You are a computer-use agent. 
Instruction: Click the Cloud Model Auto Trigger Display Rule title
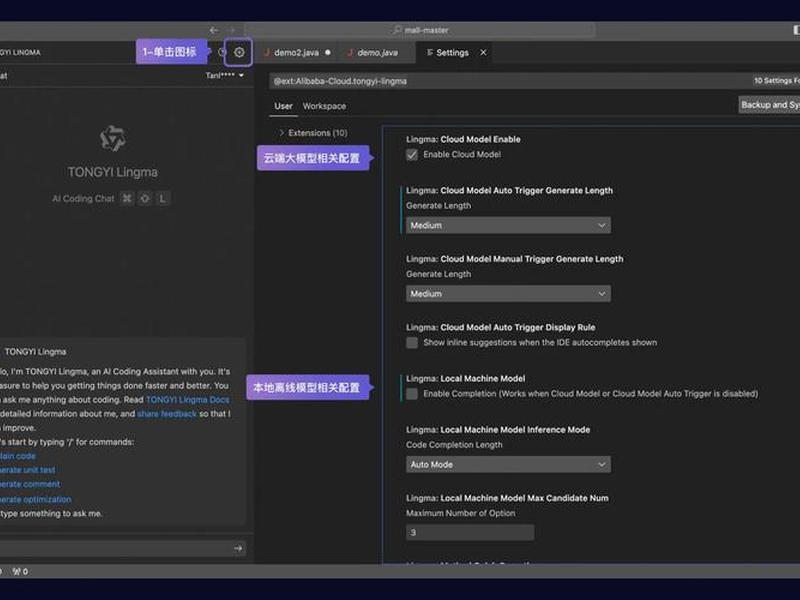(501, 328)
